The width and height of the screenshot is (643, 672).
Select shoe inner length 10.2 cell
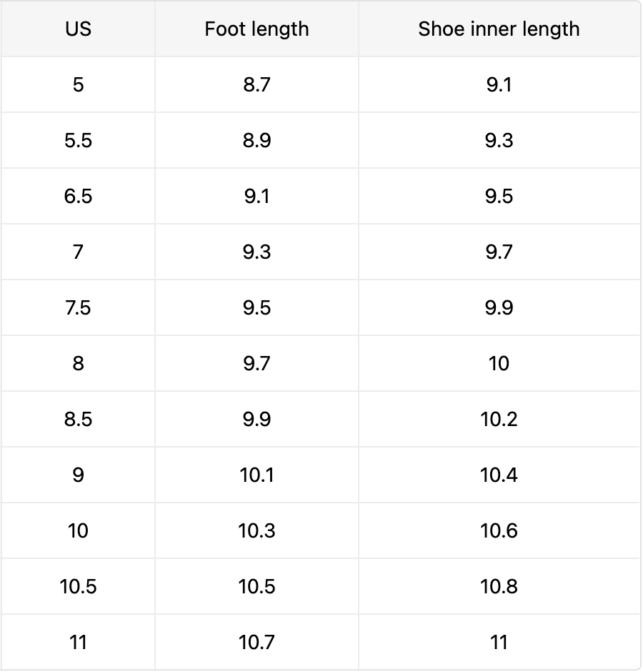(499, 420)
